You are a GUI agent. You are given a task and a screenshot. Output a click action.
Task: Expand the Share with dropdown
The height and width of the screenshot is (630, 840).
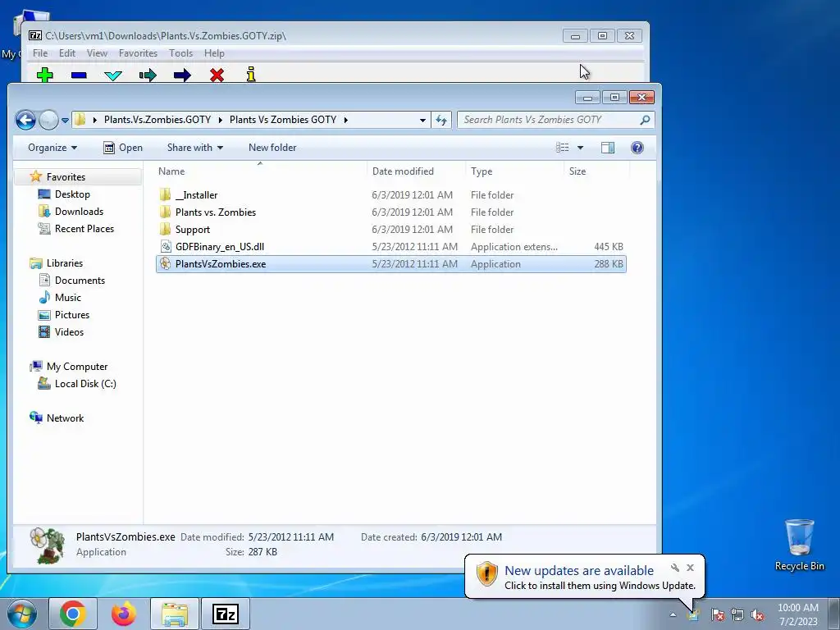195,148
